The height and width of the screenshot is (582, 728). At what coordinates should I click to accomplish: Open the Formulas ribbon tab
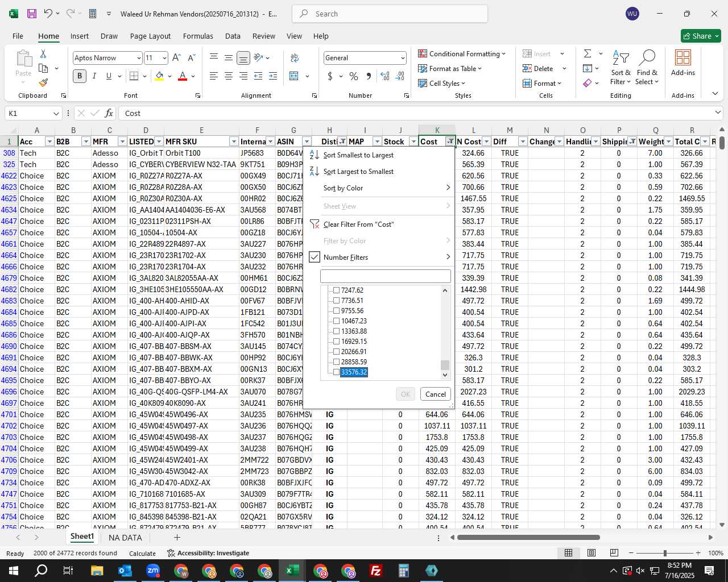(x=198, y=36)
